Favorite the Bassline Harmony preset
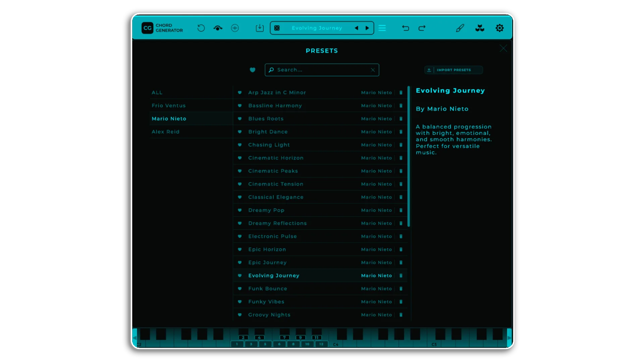Viewport: 644px width, 362px height. (240, 106)
